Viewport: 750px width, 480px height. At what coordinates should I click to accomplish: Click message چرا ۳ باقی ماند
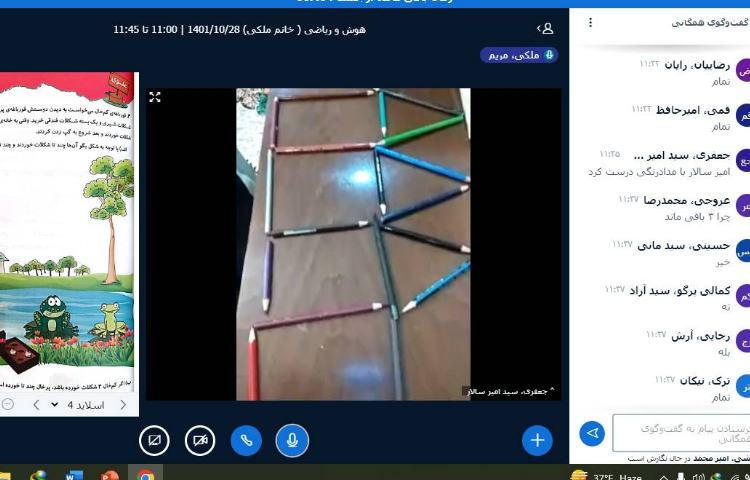(697, 217)
